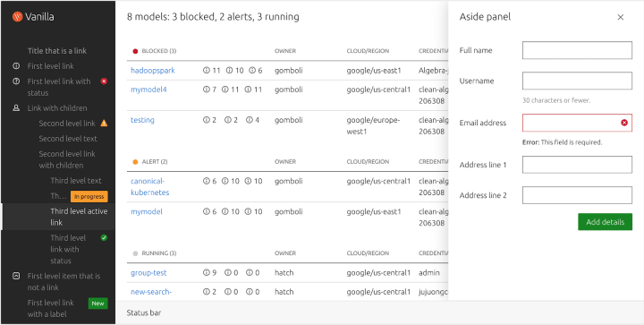Screen dimensions: 644x325
Task: Collapse Second level link with children
Action: coord(67,159)
